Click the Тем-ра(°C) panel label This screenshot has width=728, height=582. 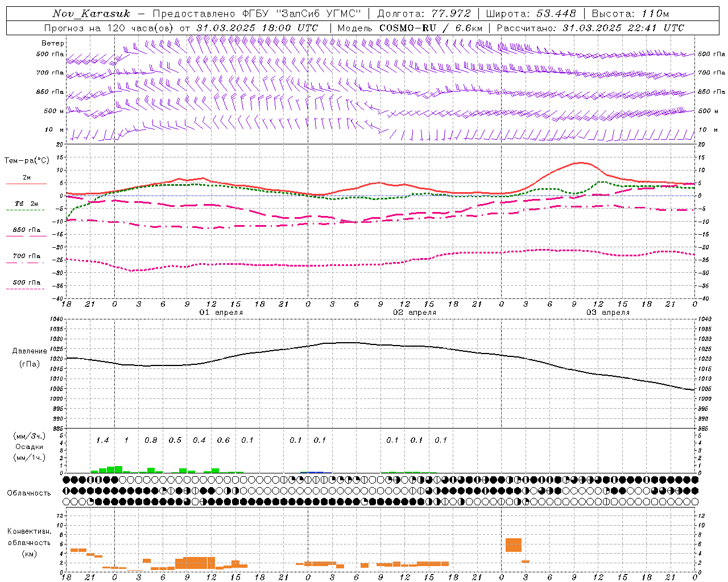click(27, 161)
